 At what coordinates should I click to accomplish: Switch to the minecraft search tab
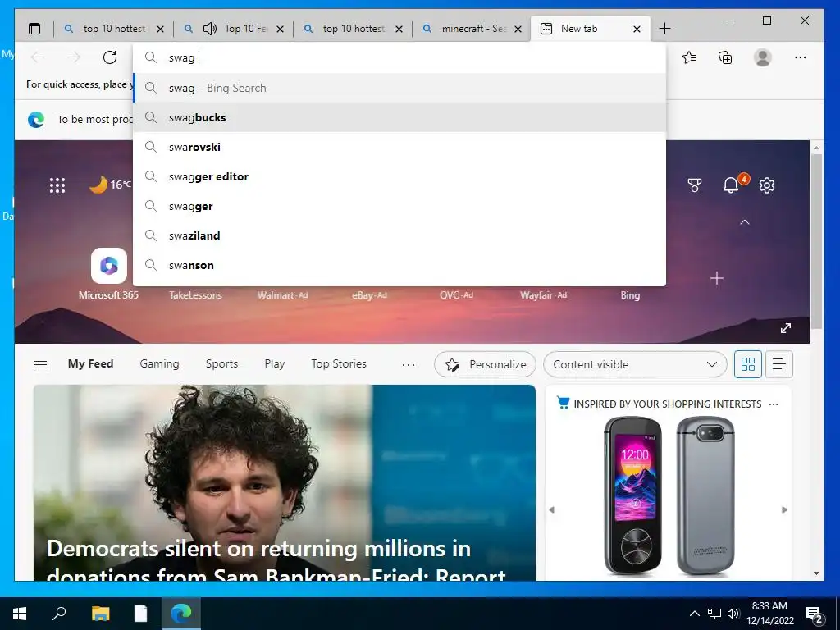(474, 29)
